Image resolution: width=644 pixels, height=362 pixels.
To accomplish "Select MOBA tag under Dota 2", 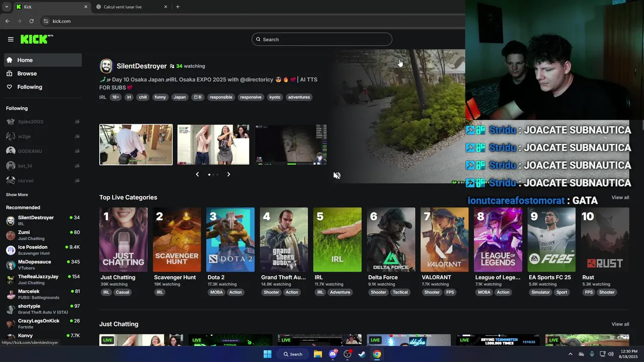I will click(x=216, y=292).
